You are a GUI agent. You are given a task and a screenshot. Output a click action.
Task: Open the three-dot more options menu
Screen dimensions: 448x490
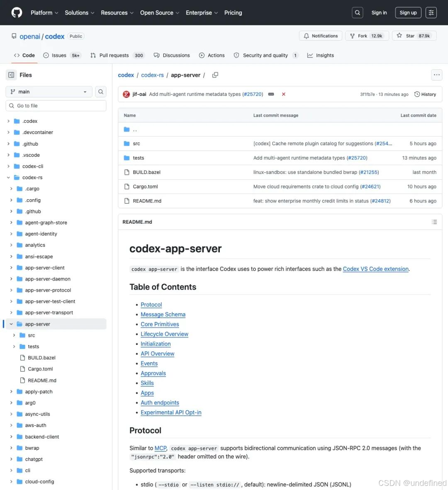tap(436, 75)
